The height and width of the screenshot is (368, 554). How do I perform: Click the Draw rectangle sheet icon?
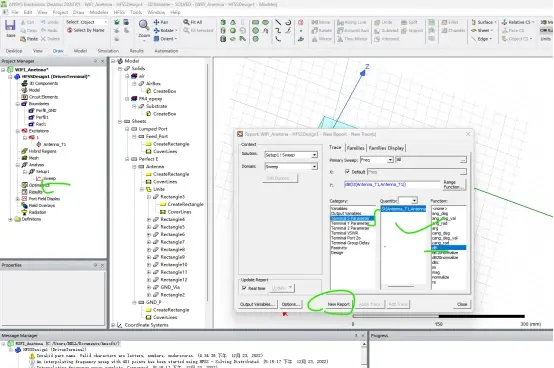click(255, 22)
